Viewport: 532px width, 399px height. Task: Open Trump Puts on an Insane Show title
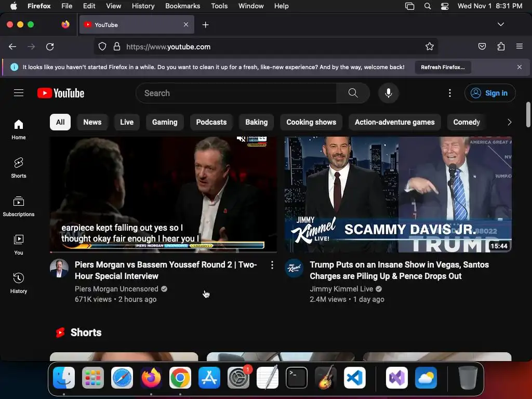click(x=399, y=270)
